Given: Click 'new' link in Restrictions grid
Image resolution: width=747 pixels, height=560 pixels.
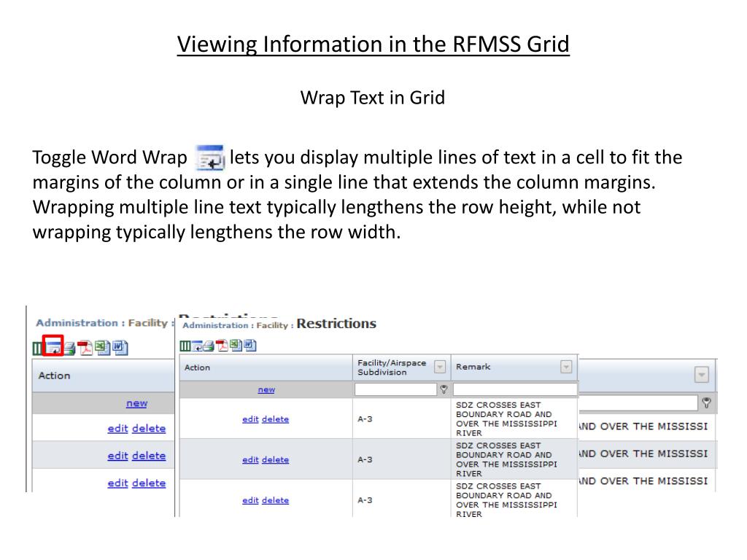Looking at the screenshot, I should 266,389.
